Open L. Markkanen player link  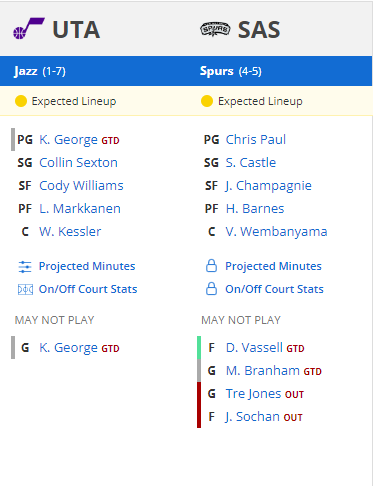click(80, 209)
